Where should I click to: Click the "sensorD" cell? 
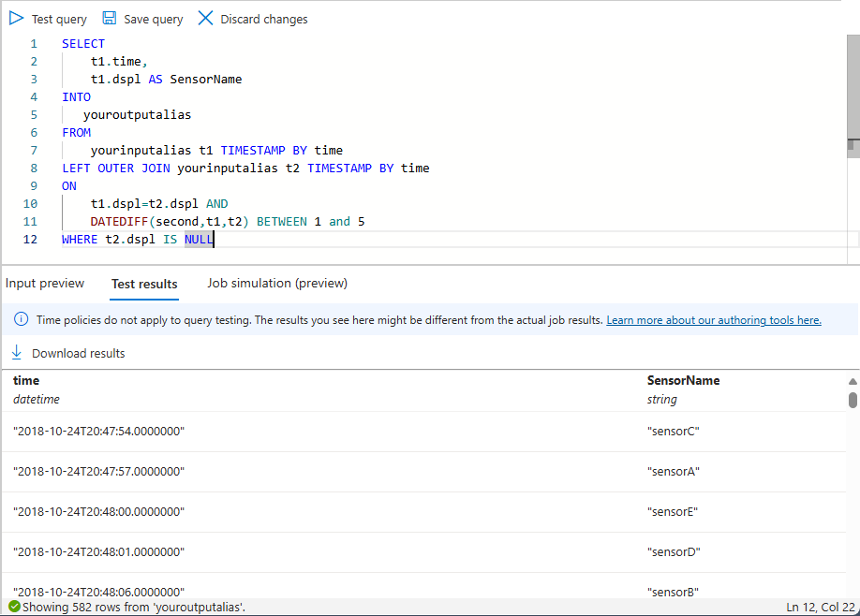tap(674, 552)
